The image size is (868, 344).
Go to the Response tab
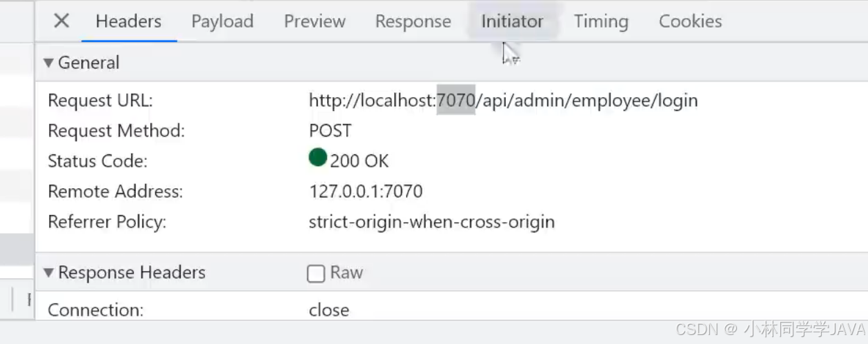[x=413, y=21]
